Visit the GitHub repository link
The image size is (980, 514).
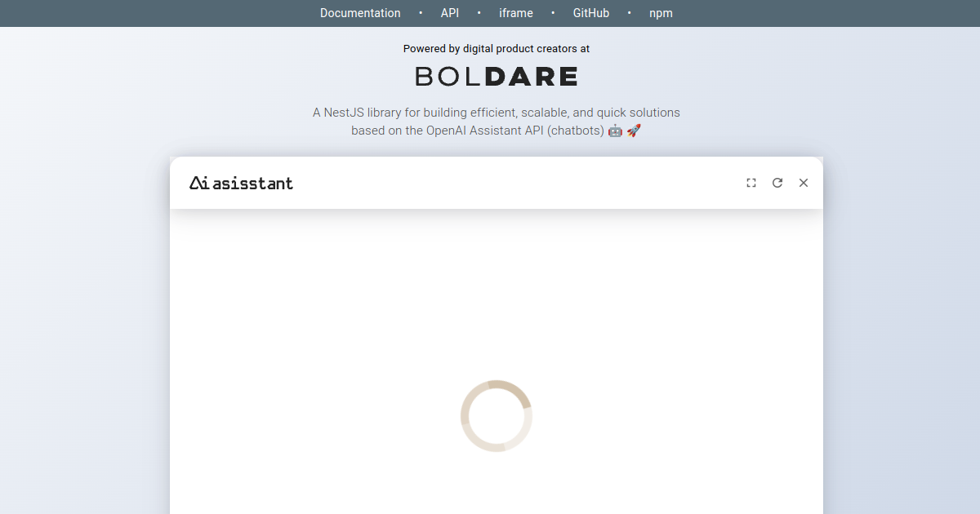pos(591,13)
